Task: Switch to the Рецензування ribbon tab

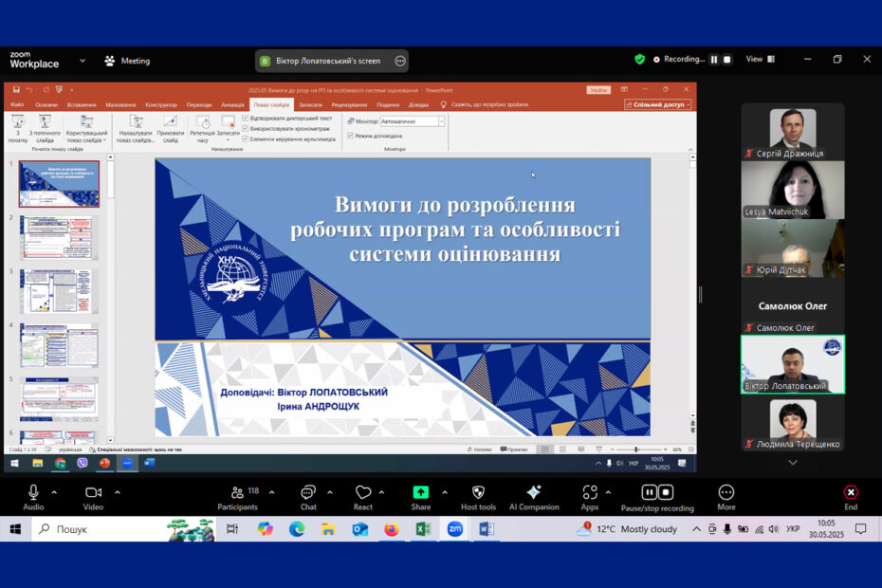Action: (349, 104)
